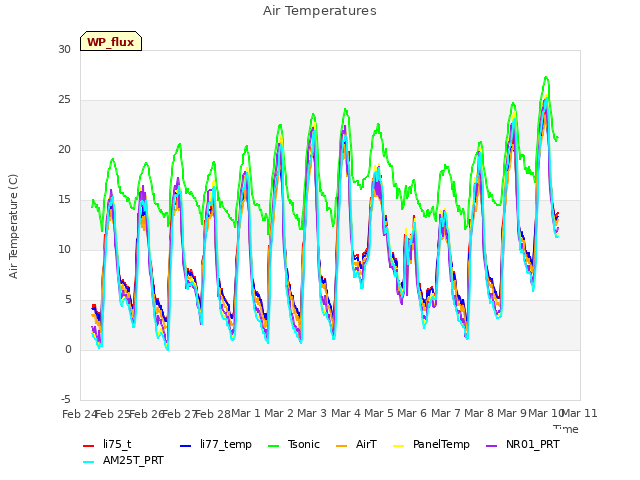This screenshot has width=640, height=480.
Task: Click the 0 y-axis tick label
Action: point(68,349)
